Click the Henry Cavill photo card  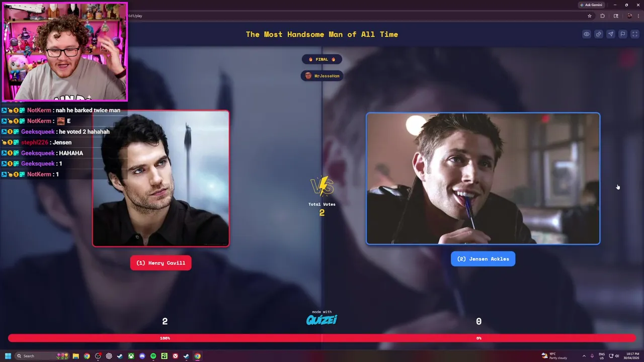point(161,178)
